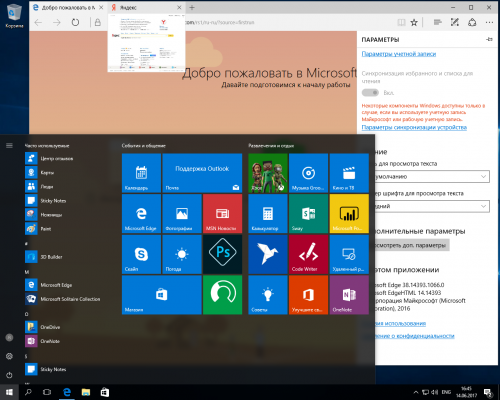Open the Action Center notification icon
The height and width of the screenshot is (400, 500).
[489, 392]
